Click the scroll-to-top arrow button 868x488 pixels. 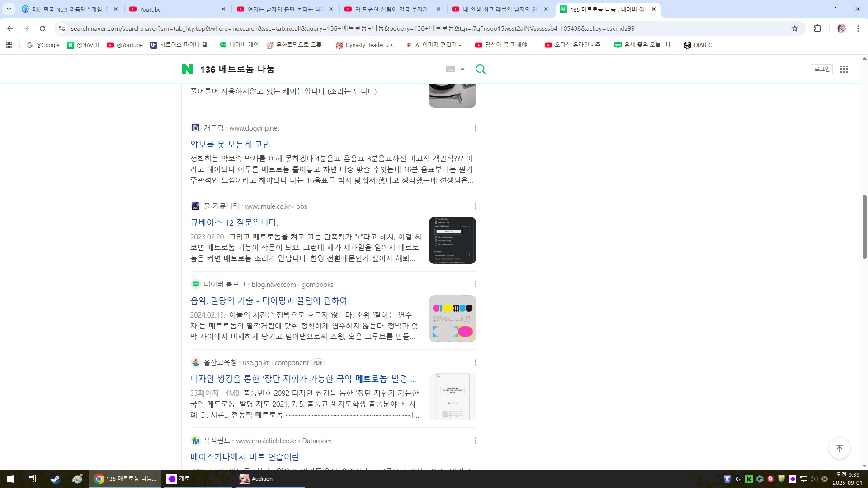839,448
